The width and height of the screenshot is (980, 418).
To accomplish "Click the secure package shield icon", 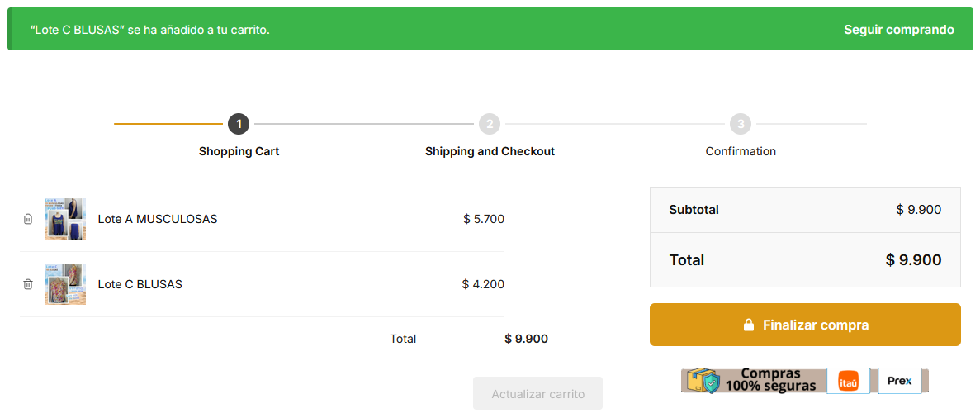I will pyautogui.click(x=703, y=381).
